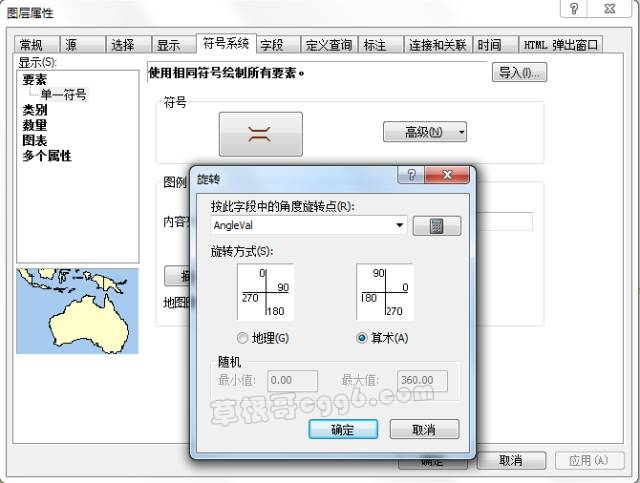Switch to the Selection (选择) tab
640x483 pixels.
(129, 45)
